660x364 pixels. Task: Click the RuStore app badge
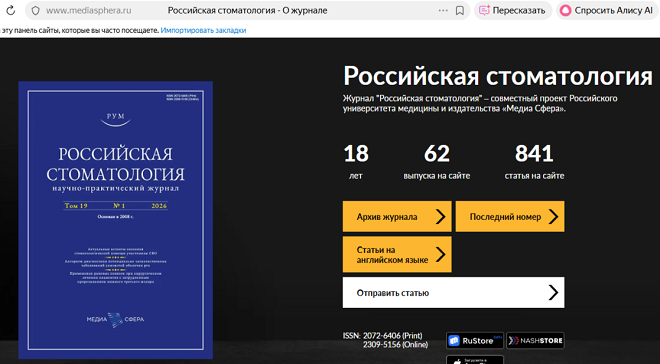(474, 340)
